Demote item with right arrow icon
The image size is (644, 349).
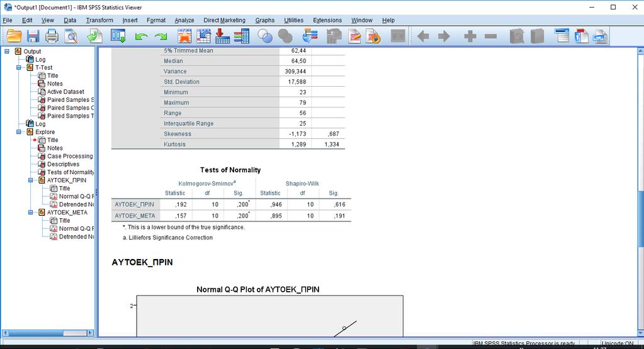pyautogui.click(x=444, y=36)
